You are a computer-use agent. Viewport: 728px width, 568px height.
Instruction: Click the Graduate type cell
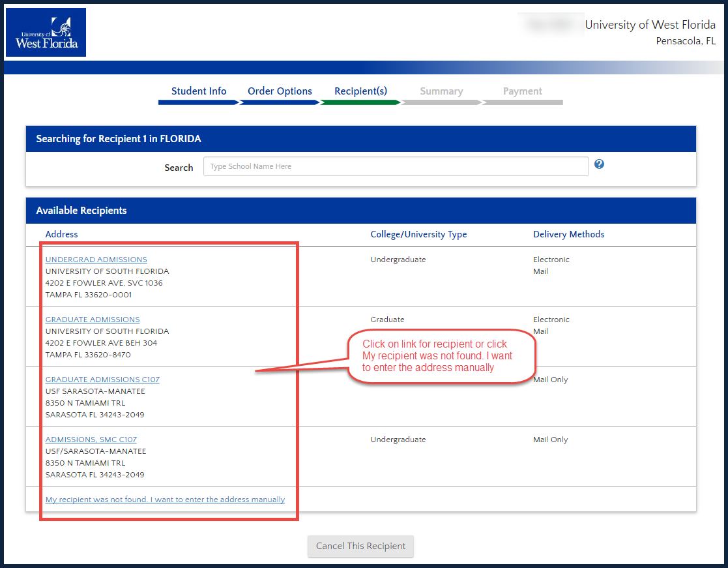[387, 320]
